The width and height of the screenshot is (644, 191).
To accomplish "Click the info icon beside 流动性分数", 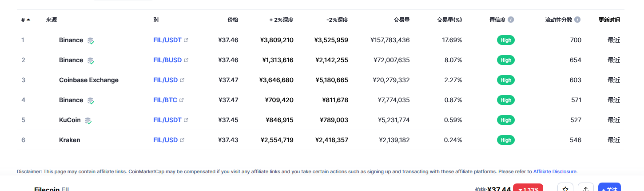I will point(577,20).
